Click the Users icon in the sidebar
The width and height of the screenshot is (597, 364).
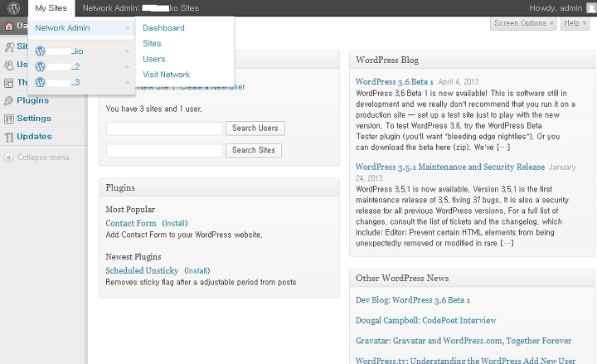9,65
